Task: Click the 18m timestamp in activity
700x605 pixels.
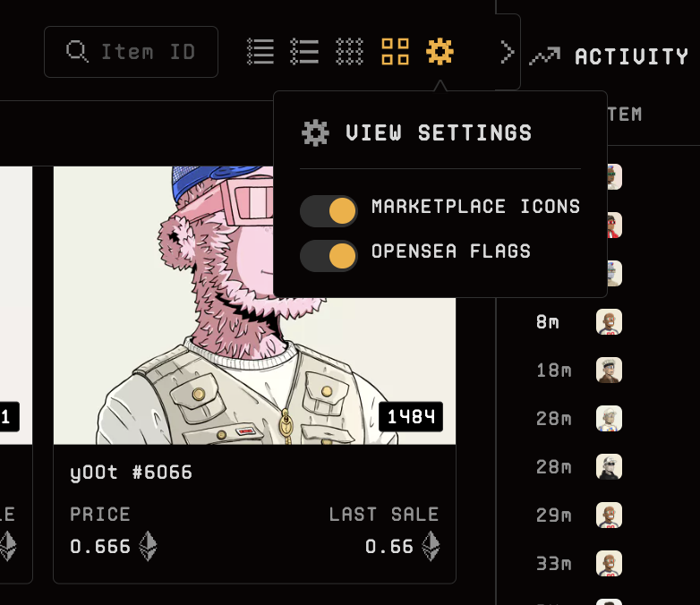Action: pyautogui.click(x=553, y=371)
